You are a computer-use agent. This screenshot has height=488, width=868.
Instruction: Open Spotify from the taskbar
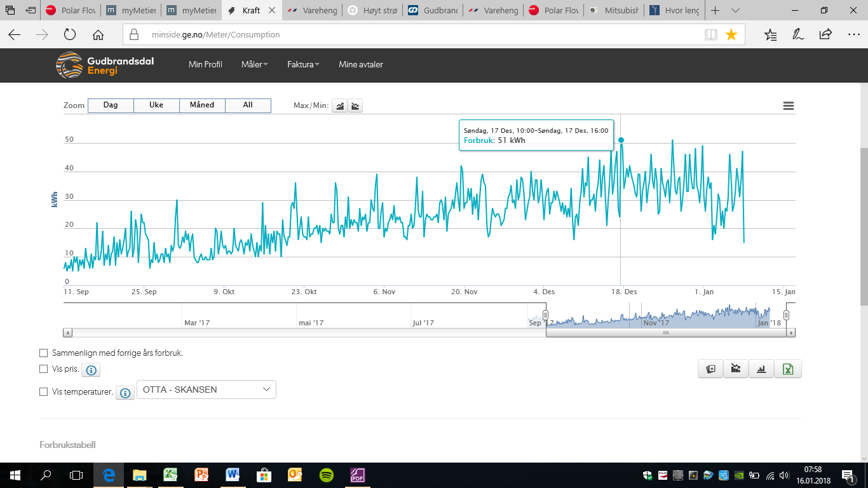(x=326, y=475)
